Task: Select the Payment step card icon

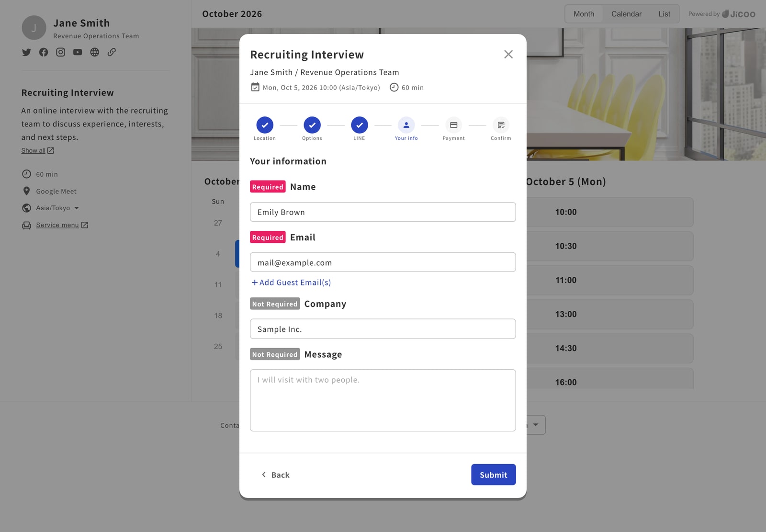Action: click(x=454, y=125)
